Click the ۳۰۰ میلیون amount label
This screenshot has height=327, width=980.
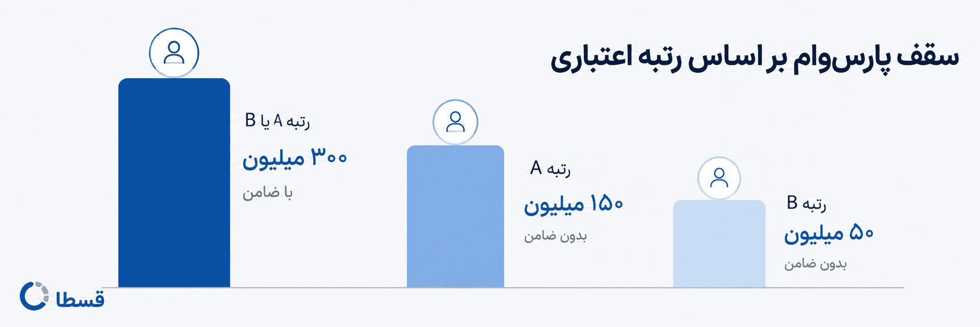click(295, 159)
